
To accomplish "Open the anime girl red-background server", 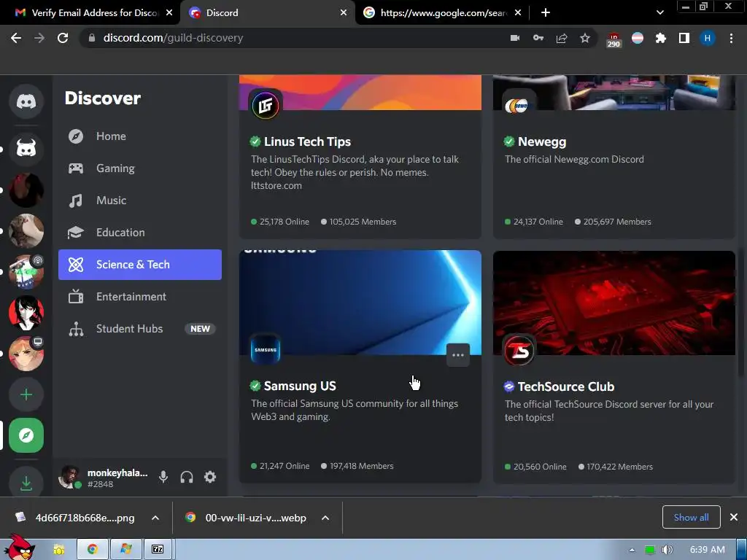I will (26, 313).
